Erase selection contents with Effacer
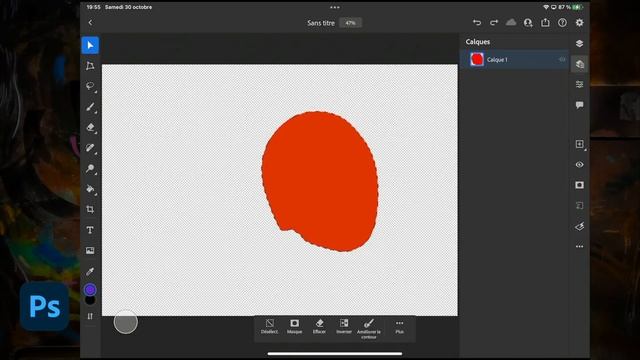Screen dimensions: 640x360 pos(319,327)
